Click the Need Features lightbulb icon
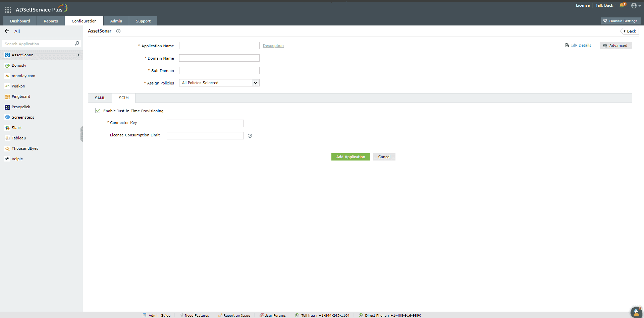644x318 pixels. [182, 315]
